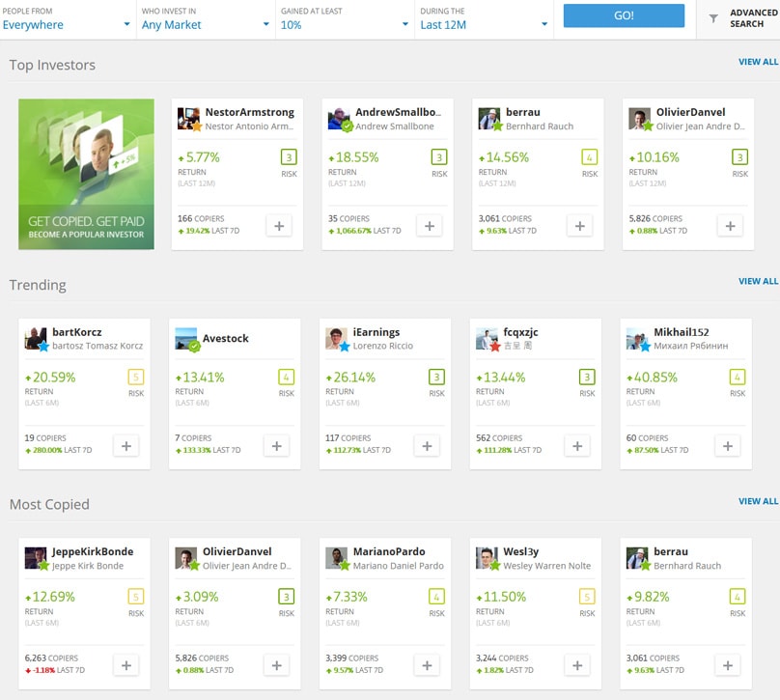Open MarianoPardo profile name link
The height and width of the screenshot is (700, 780).
click(x=389, y=551)
